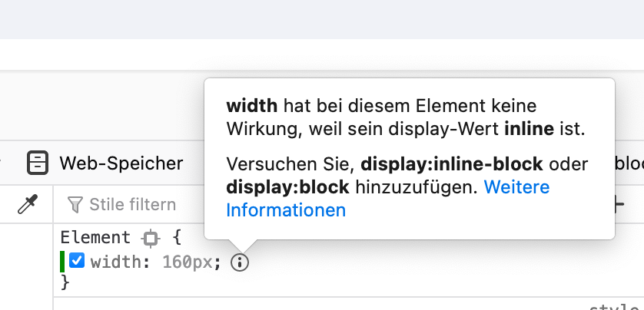Image resolution: width=644 pixels, height=310 pixels.
Task: Click the info icon beside width
Action: click(240, 263)
